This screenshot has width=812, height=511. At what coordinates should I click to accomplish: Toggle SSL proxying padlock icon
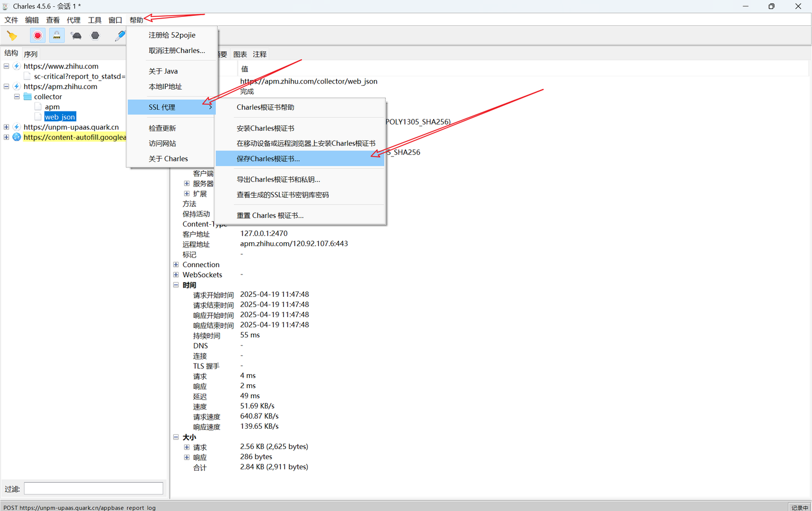(57, 35)
